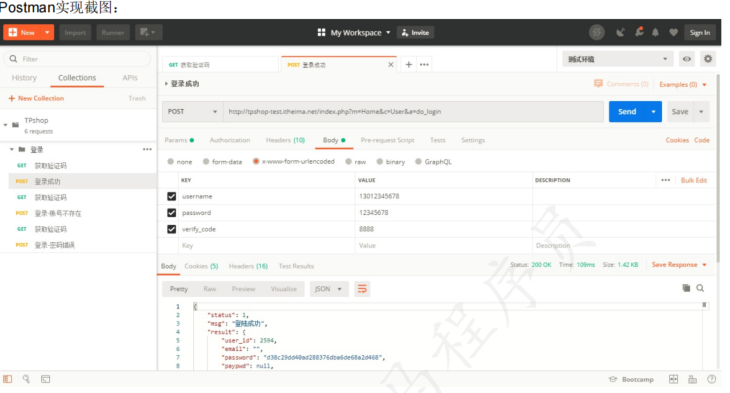This screenshot has width=730, height=393.
Task: Open the Params tab
Action: tap(179, 140)
